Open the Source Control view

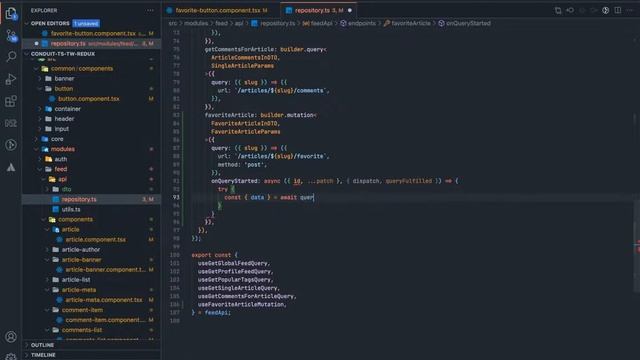[x=11, y=36]
